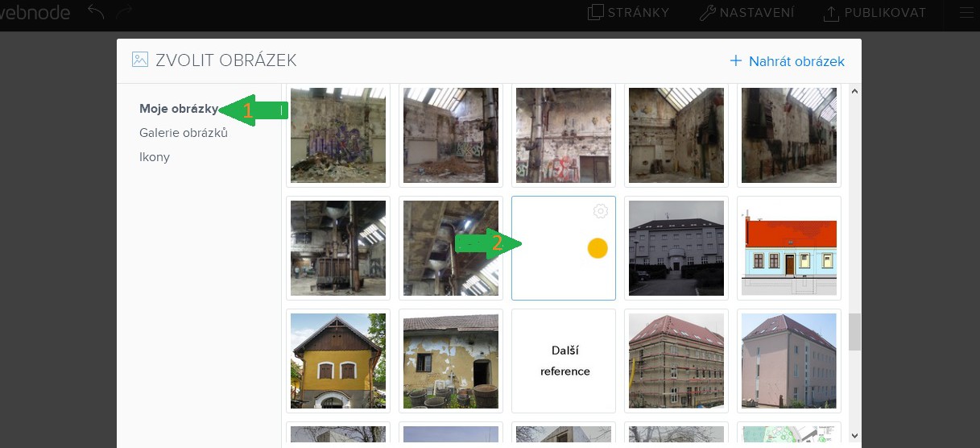Click the Nahrát obrázek link
The height and width of the screenshot is (448, 980).
tap(796, 61)
